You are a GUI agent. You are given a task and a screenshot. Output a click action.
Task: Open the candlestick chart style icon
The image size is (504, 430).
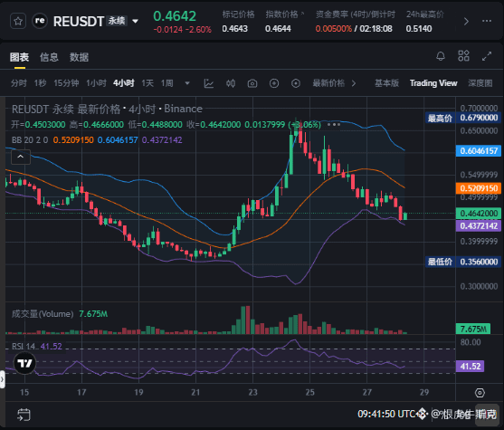tap(231, 83)
